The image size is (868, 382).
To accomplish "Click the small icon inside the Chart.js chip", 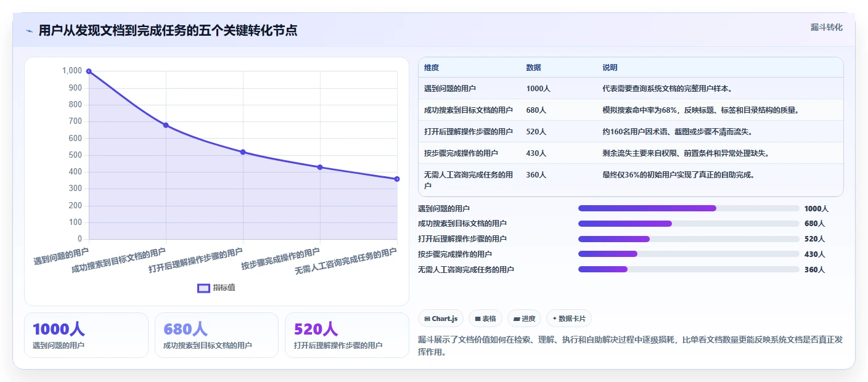I will [427, 319].
